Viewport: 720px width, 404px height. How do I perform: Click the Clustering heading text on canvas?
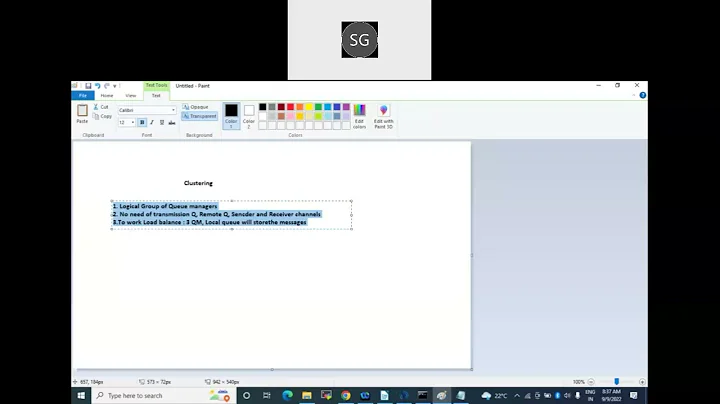pos(198,183)
